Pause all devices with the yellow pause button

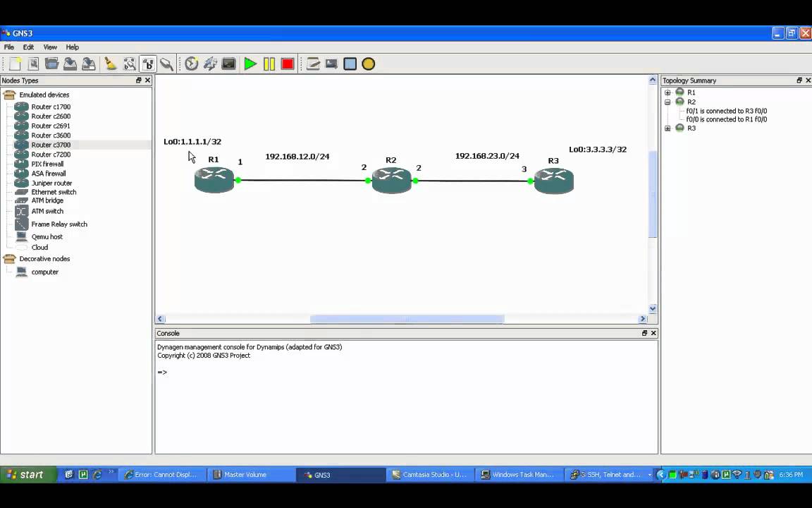click(x=269, y=64)
